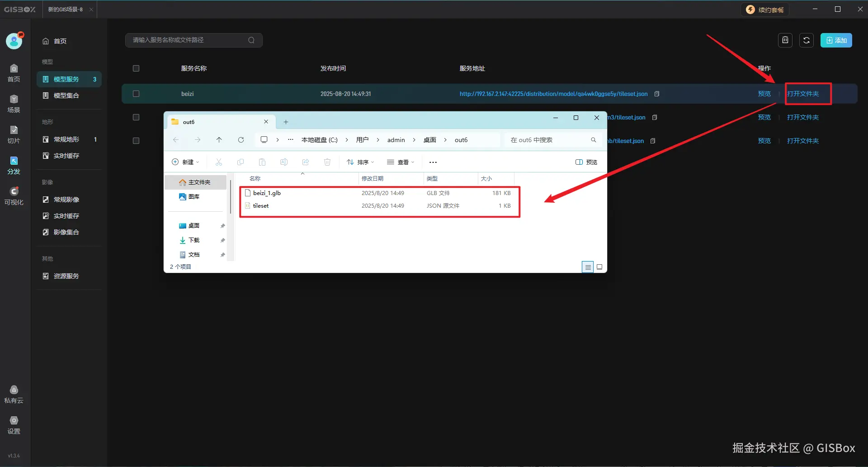Expand the hidden path ellipsis in address bar
Viewport: 868px width, 467px height.
(x=291, y=140)
